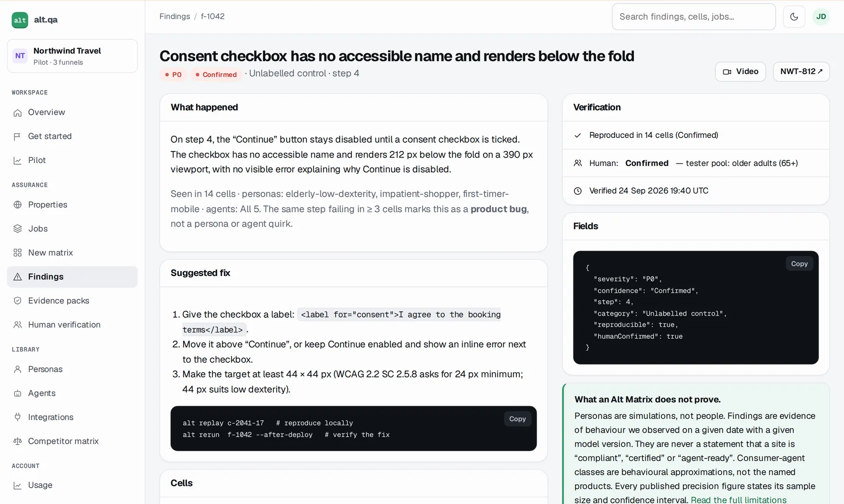Click the New matrix grid icon
Viewport: 844px width, 504px height.
point(18,252)
